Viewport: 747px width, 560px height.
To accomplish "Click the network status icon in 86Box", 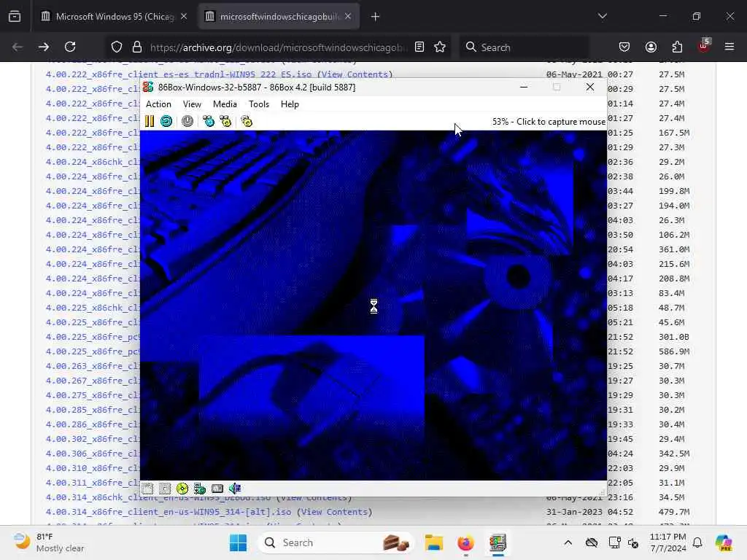I will [200, 489].
